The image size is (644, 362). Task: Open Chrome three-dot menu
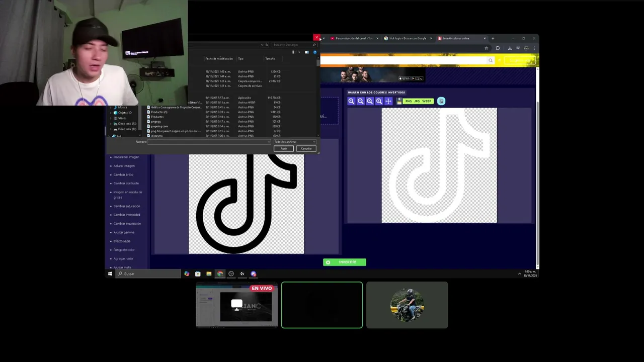[534, 48]
